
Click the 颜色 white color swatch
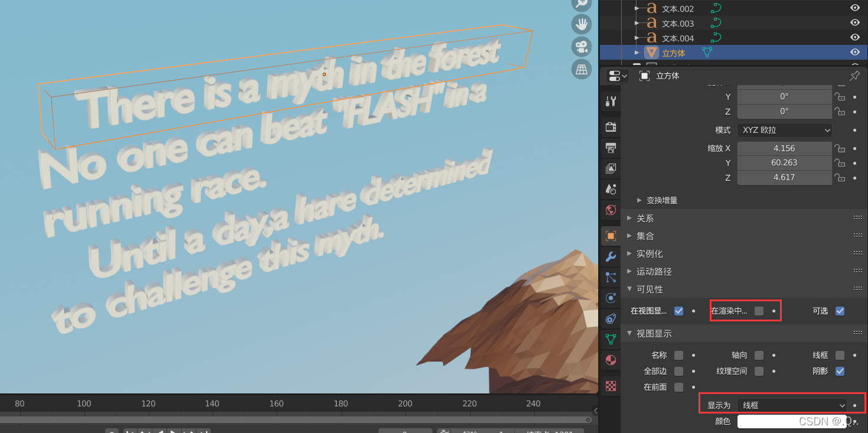point(792,421)
